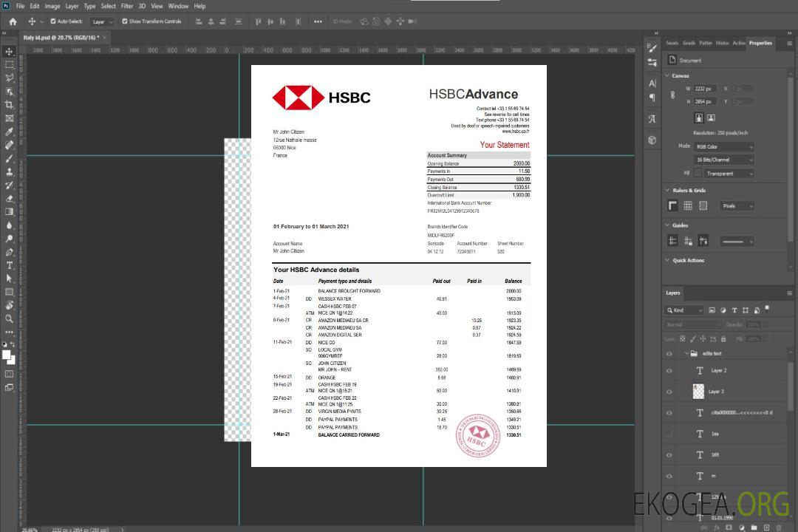This screenshot has width=798, height=532.
Task: Toggle the rulers icon in Rulers & Grids
Action: (x=673, y=205)
